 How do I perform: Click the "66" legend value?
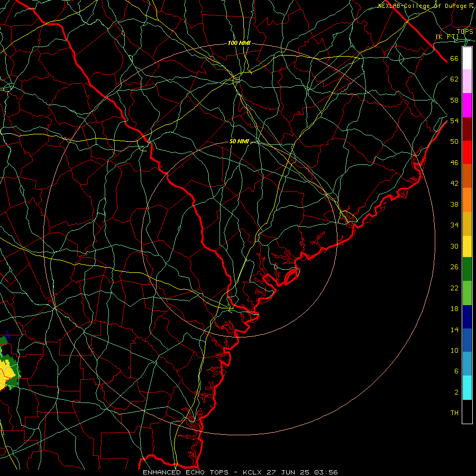(454, 59)
